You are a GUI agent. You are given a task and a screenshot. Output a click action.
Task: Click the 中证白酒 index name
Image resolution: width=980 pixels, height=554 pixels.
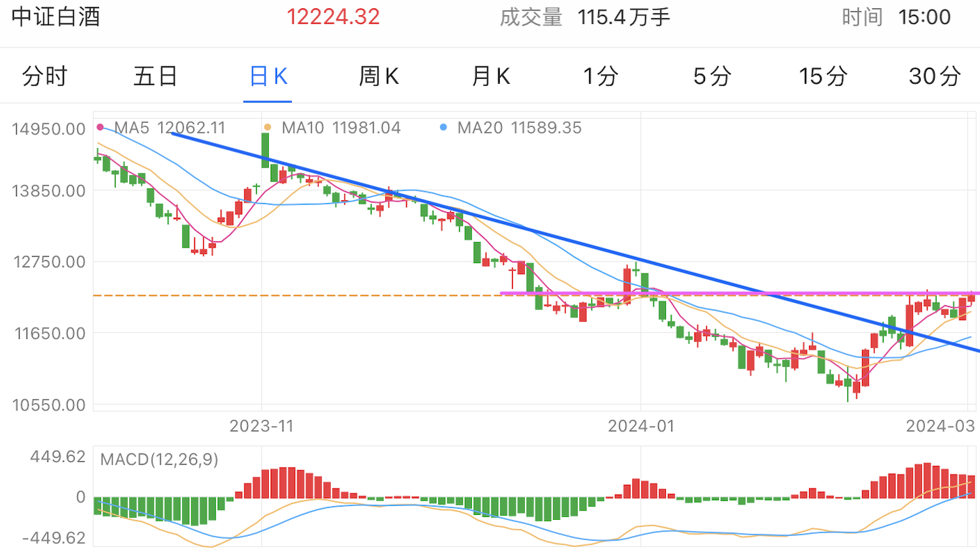coord(54,16)
